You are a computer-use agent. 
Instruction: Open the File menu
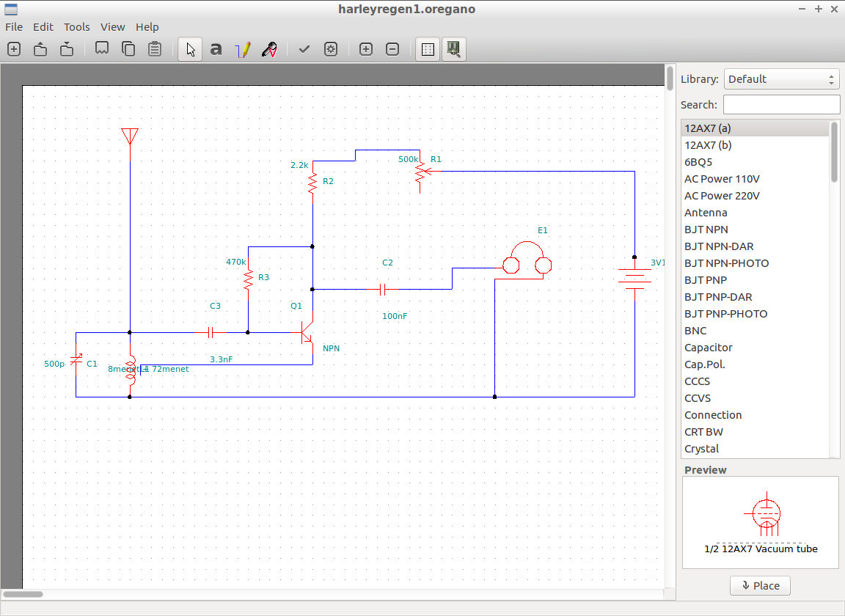[14, 27]
